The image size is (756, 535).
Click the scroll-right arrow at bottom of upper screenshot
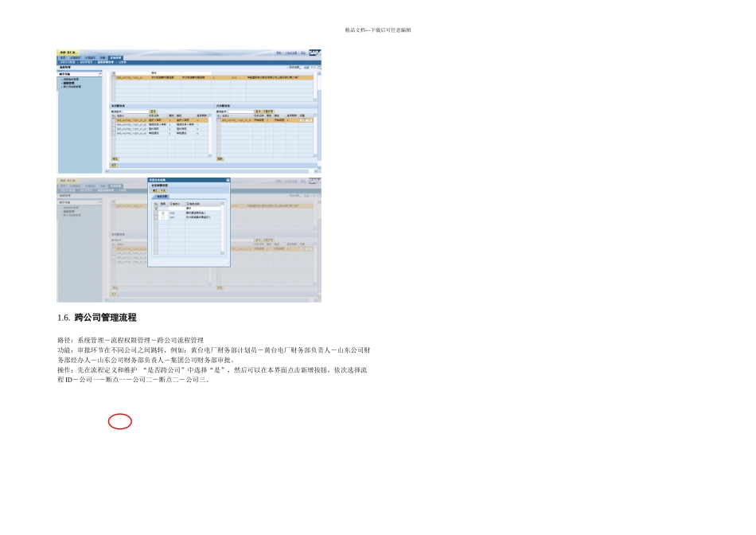[316, 171]
